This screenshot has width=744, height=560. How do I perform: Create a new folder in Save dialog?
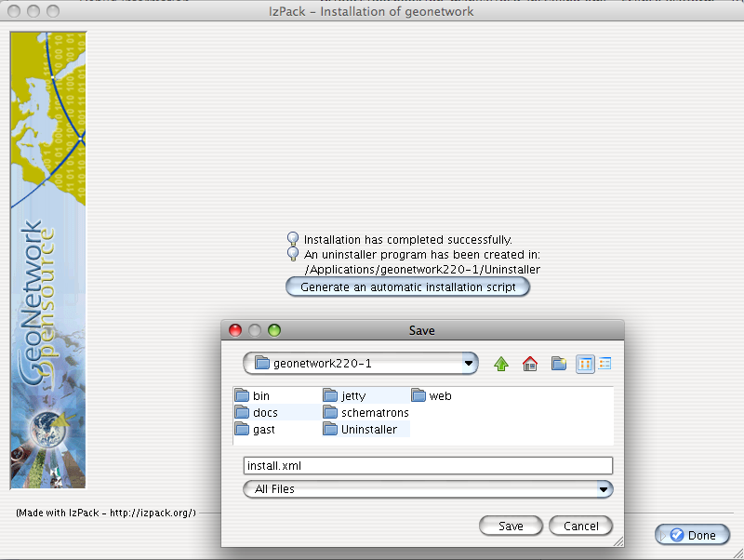[x=559, y=364]
